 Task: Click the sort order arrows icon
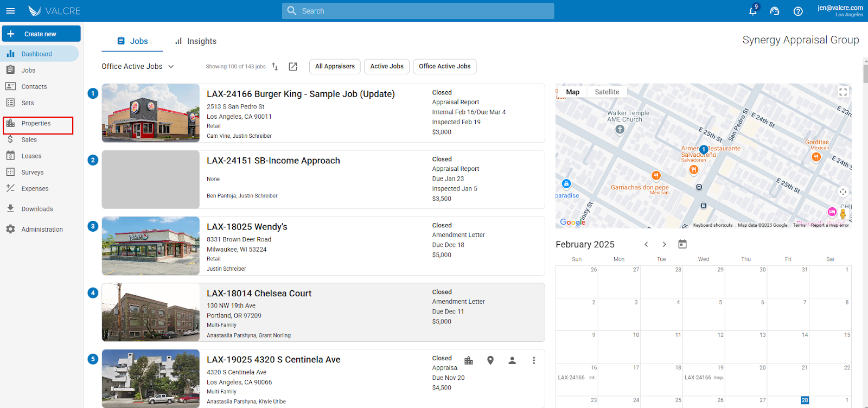tap(275, 66)
